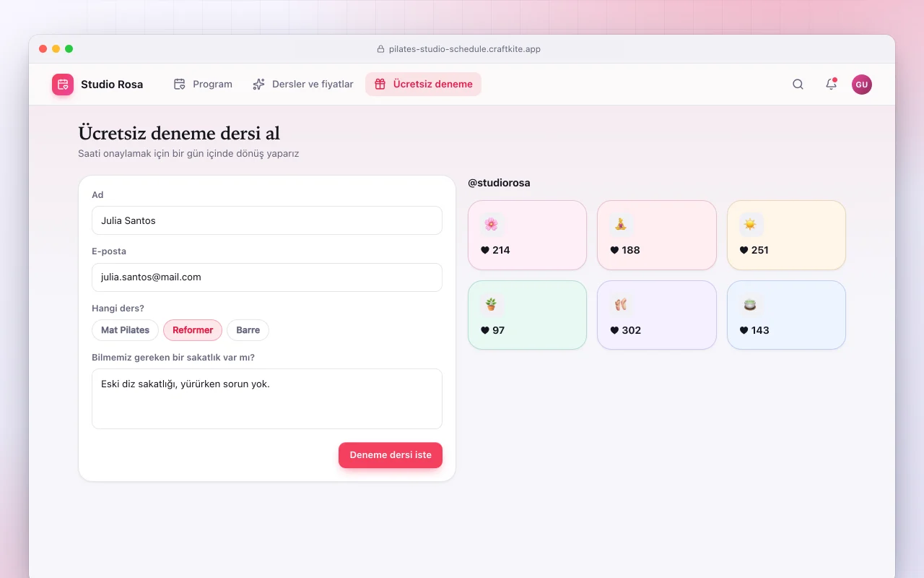Click the "Bilmemiz gereken bir sakatlık var mı?" label
The width and height of the screenshot is (924, 578).
(173, 358)
